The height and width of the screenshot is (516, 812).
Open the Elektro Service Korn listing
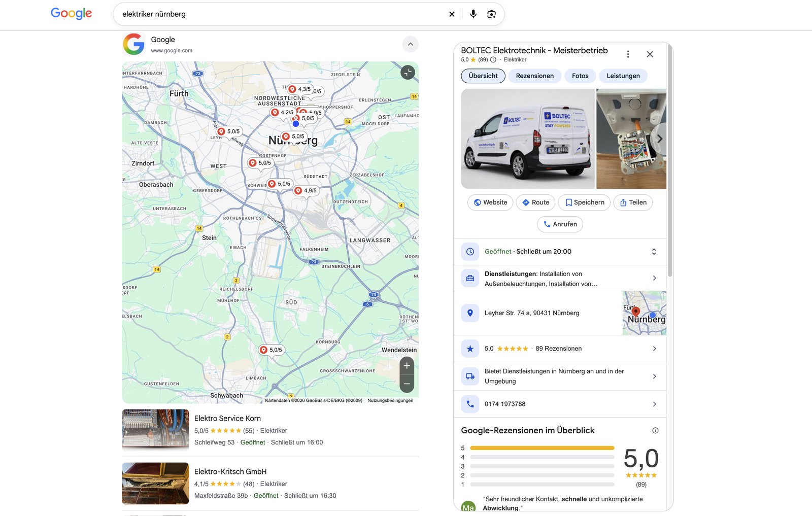tap(270, 430)
